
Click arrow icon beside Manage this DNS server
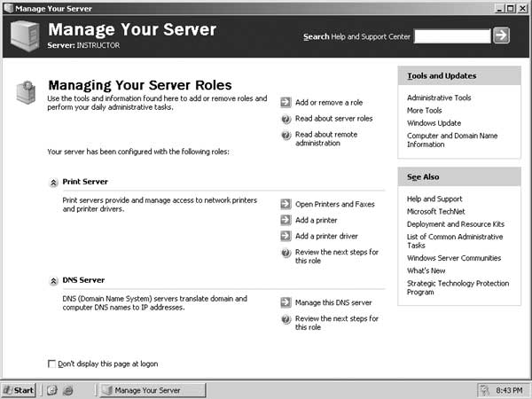click(286, 302)
